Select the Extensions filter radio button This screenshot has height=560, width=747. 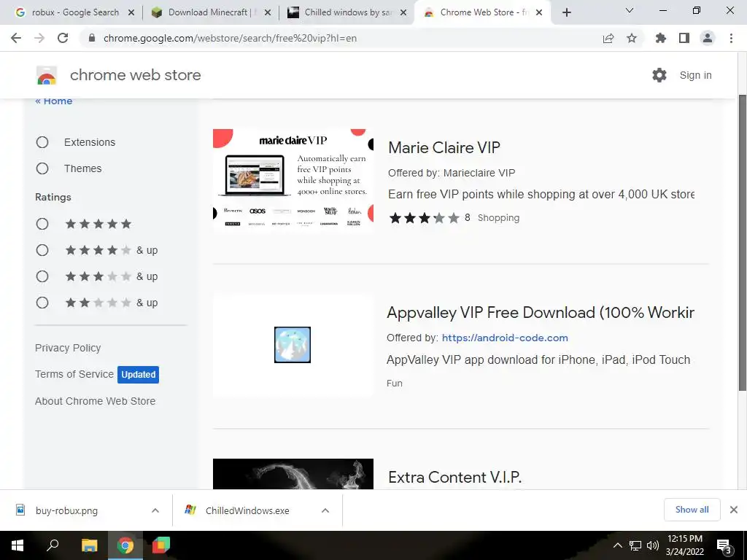tap(42, 142)
